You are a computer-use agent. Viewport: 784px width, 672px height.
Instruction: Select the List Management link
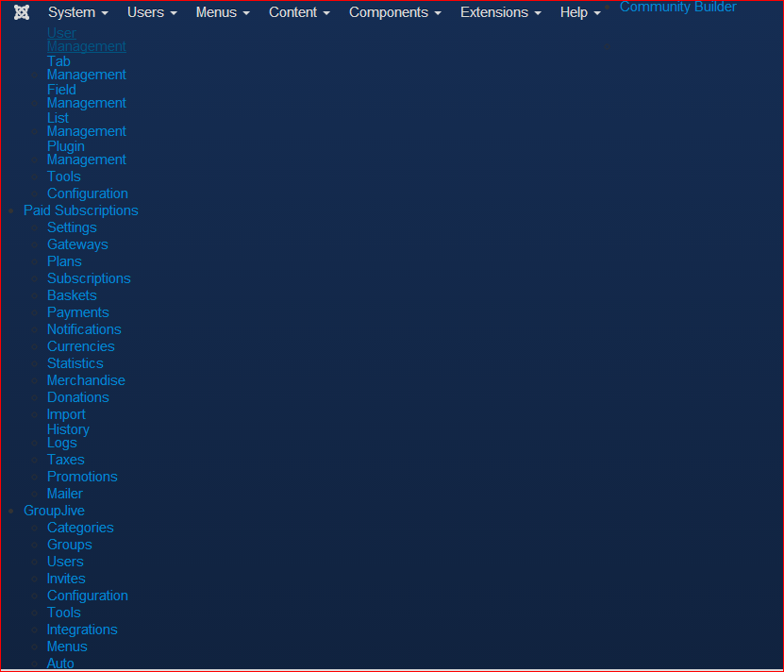point(86,125)
